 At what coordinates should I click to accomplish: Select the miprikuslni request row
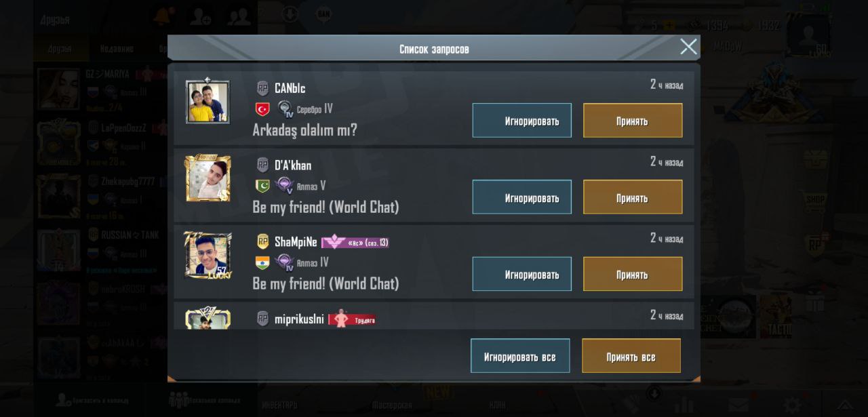(x=434, y=317)
